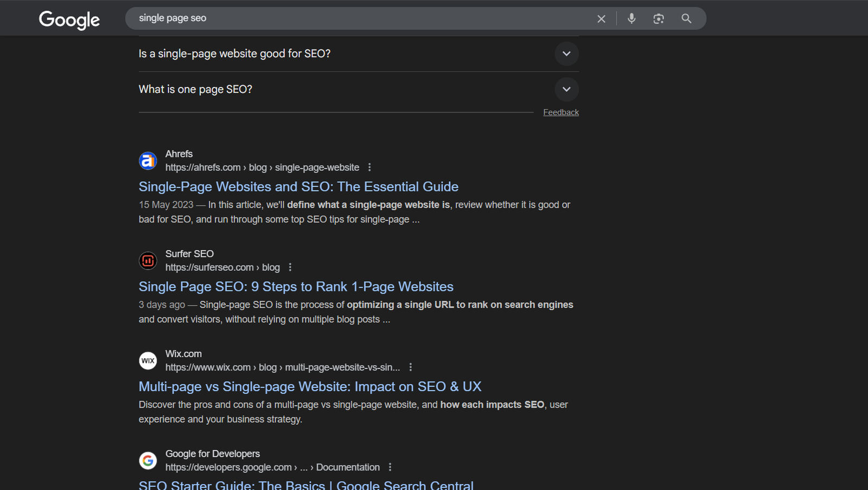Click the 'Ahrefs' site name text
The height and width of the screenshot is (490, 868).
[179, 154]
